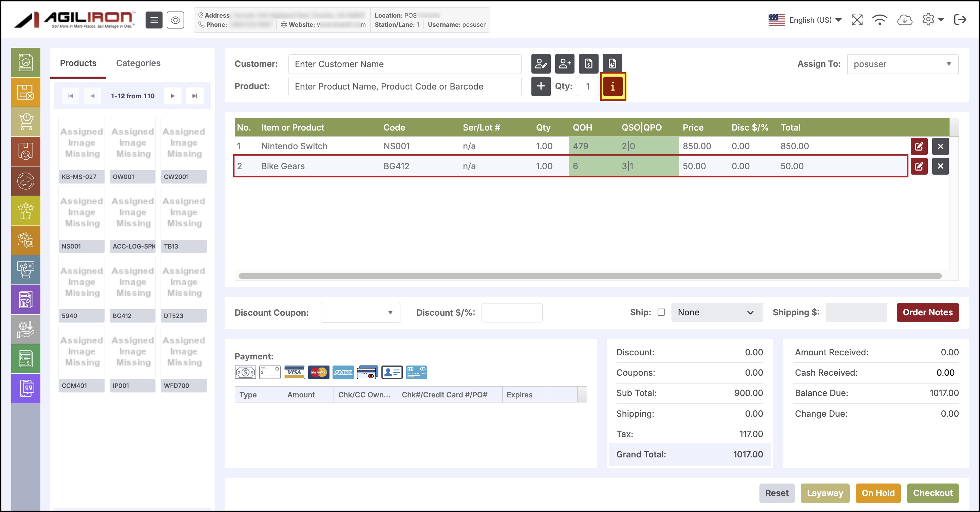This screenshot has width=980, height=512.
Task: Go to next products page
Action: click(173, 96)
